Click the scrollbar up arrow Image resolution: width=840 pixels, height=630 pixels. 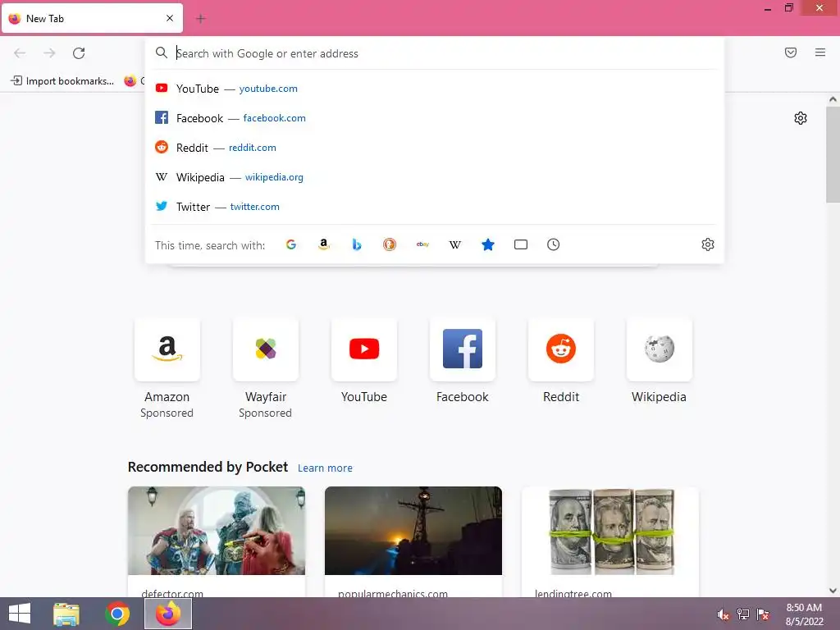(x=833, y=99)
